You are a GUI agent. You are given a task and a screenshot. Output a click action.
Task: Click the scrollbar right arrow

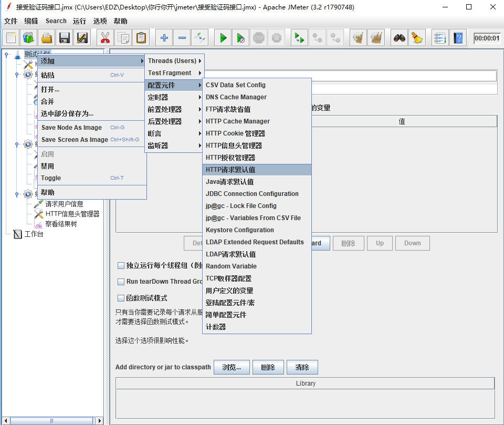pyautogui.click(x=99, y=421)
